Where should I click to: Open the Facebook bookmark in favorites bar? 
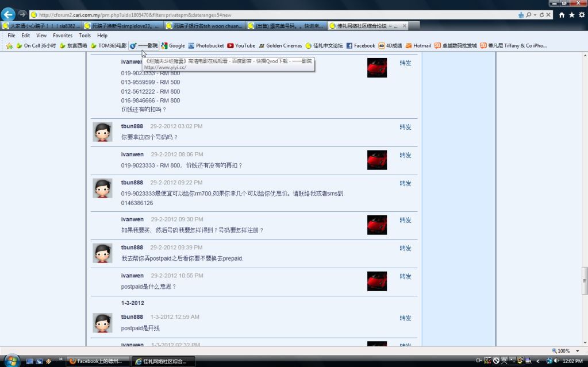click(360, 45)
